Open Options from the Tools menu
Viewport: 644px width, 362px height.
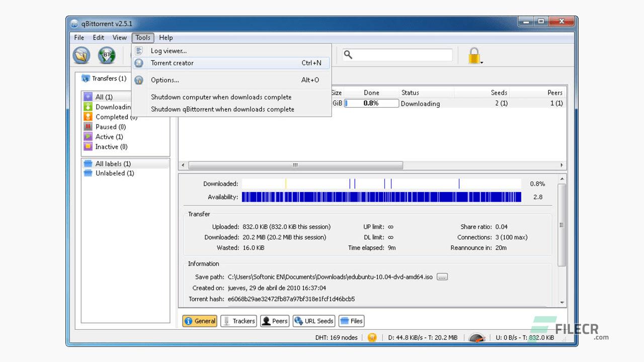[x=231, y=80]
